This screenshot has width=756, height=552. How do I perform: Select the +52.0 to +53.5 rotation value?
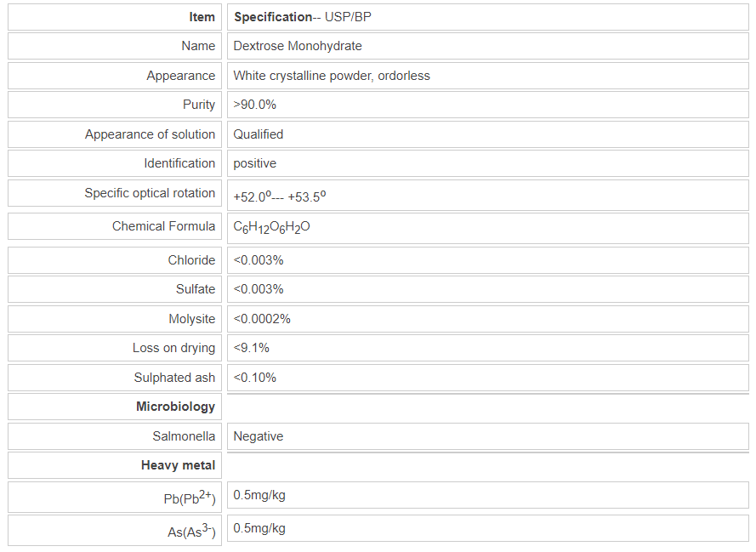pos(280,196)
